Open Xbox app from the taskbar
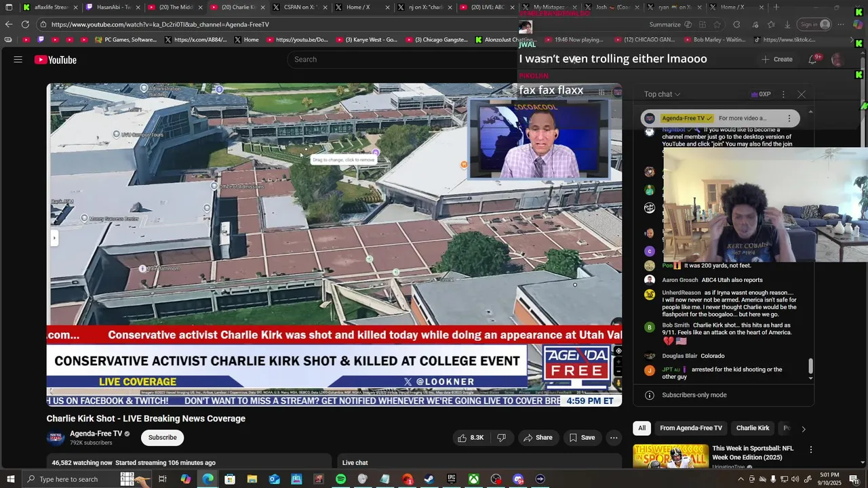The height and width of the screenshot is (488, 868). click(x=473, y=479)
